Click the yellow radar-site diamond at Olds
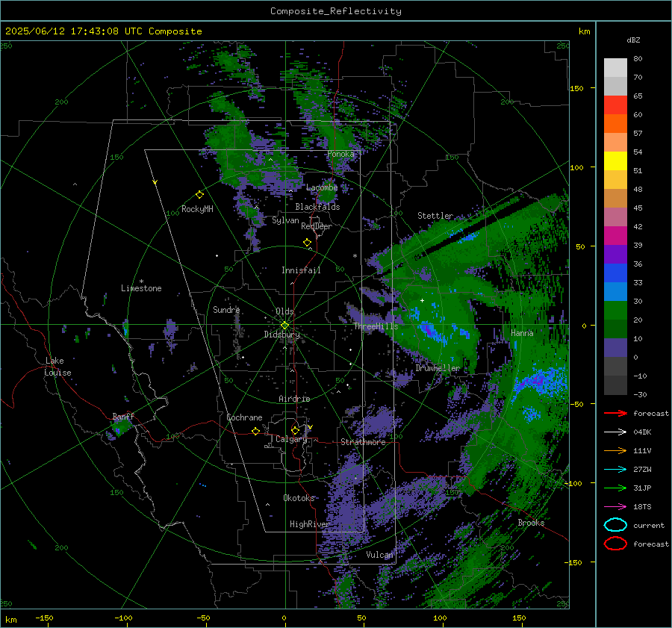 [x=284, y=325]
